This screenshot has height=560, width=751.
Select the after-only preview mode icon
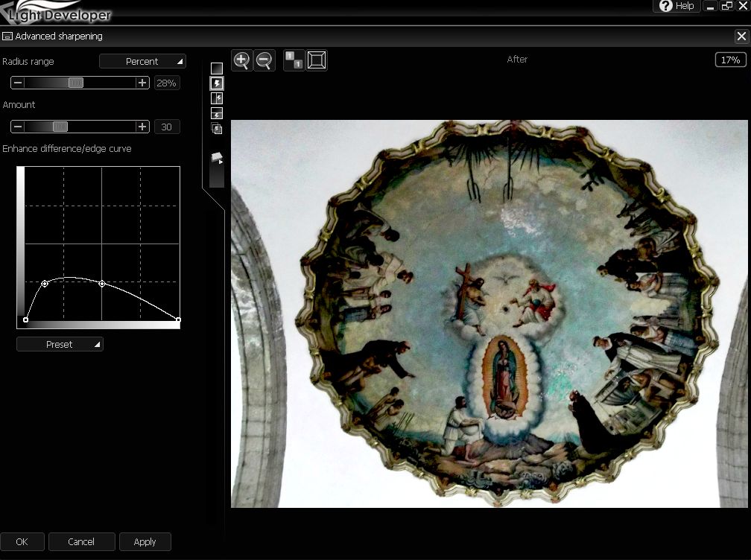coord(217,83)
